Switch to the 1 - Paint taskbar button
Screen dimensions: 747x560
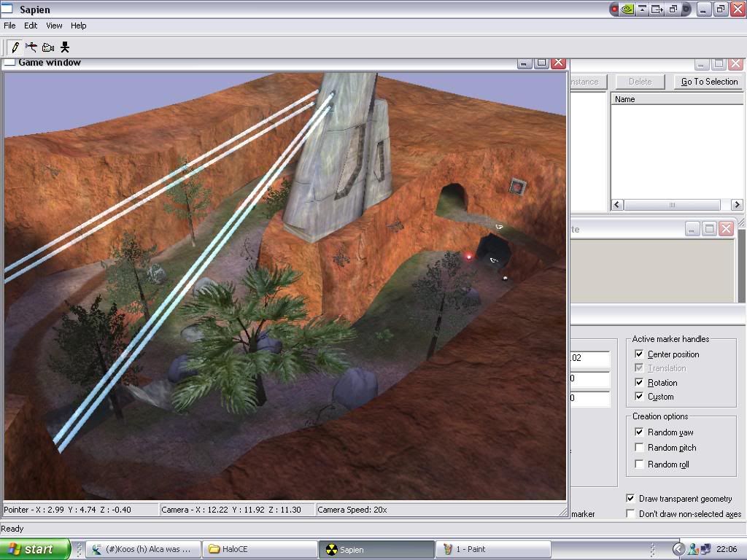493,549
